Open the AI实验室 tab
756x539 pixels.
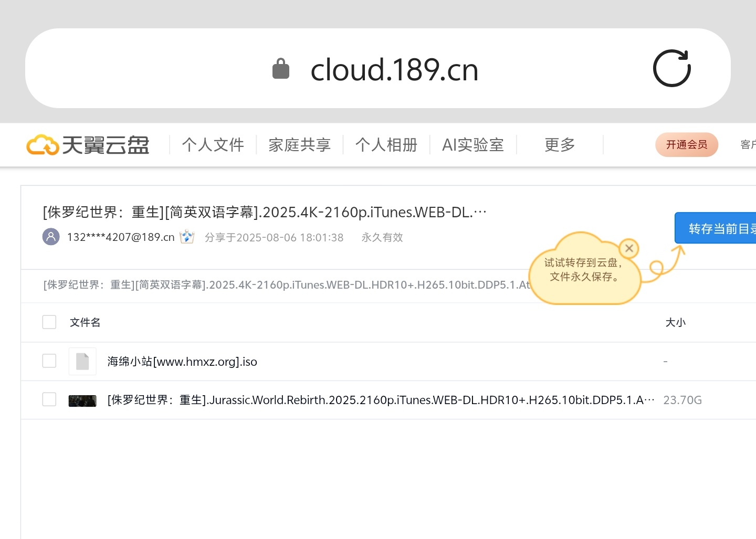pyautogui.click(x=473, y=145)
